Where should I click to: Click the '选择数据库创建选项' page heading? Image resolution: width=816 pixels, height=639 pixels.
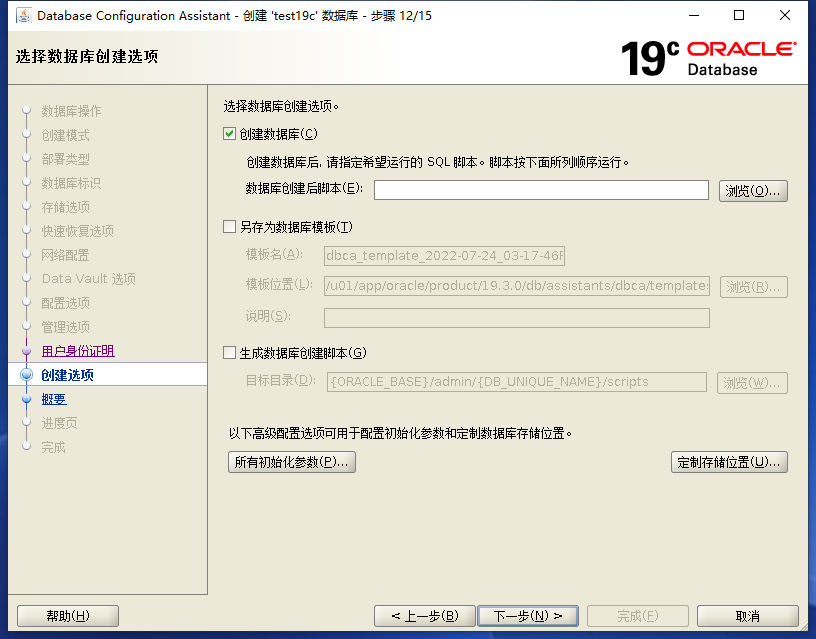(87, 56)
